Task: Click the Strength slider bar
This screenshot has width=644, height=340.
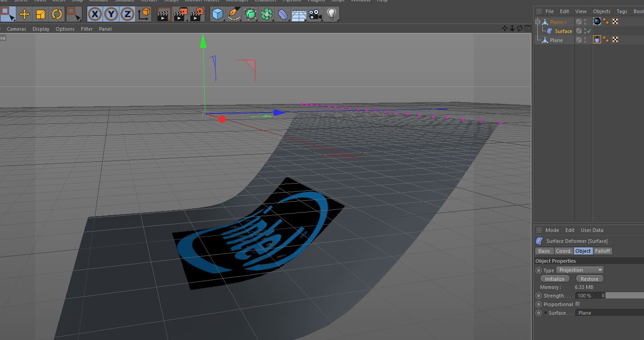Action: click(625, 296)
